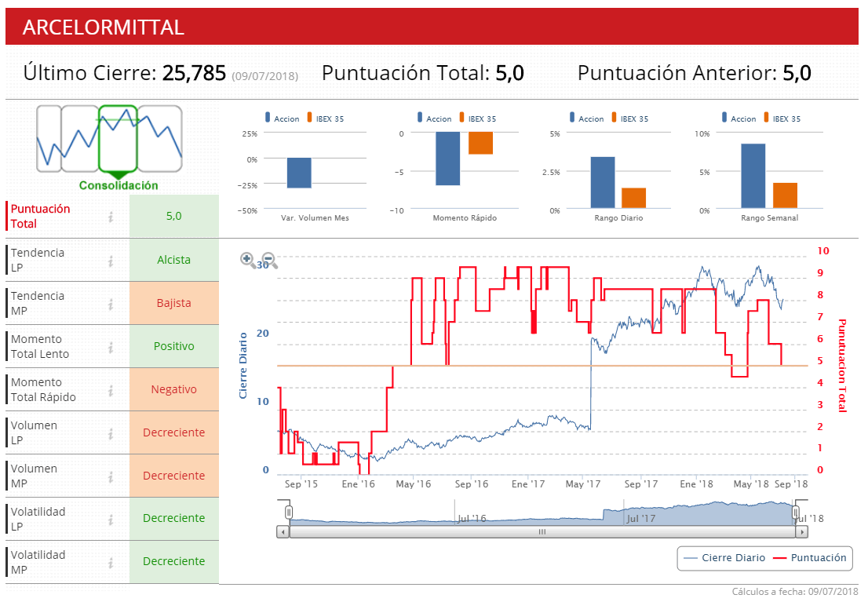868x602 pixels.
Task: Click the Cálculos a fecha footer text
Action: pos(795,592)
